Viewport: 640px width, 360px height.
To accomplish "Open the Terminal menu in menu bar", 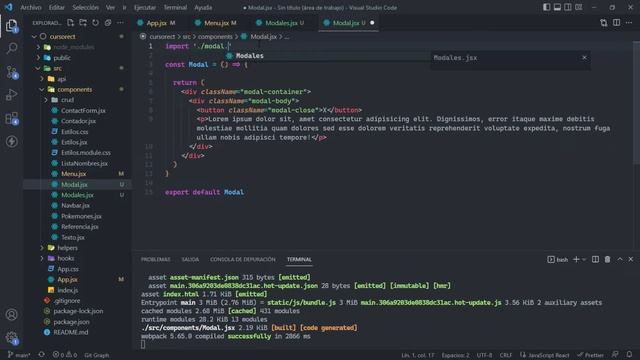I will pos(175,7).
